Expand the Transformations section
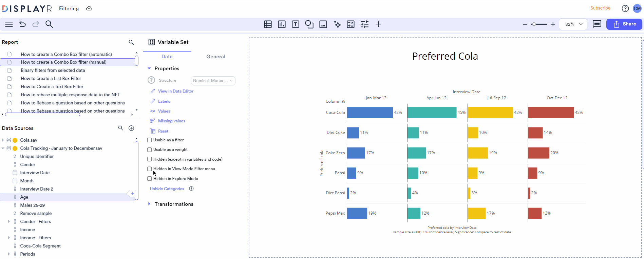This screenshot has width=644, height=259. [149, 204]
